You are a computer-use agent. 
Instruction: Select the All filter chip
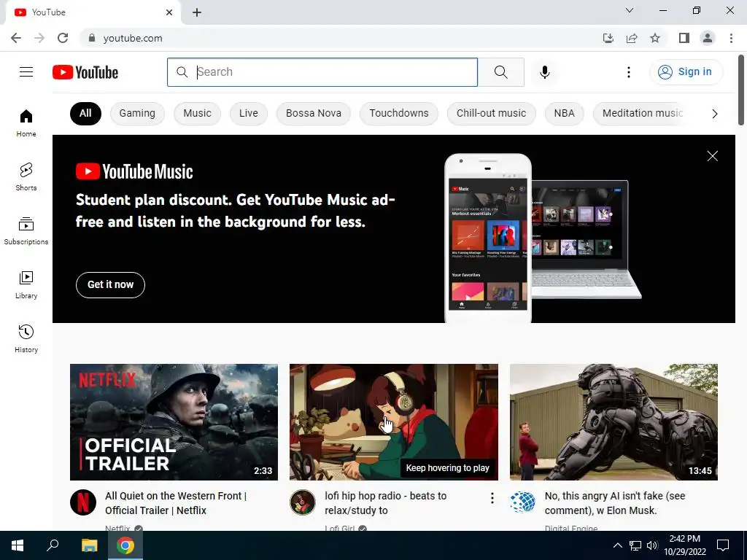point(85,113)
